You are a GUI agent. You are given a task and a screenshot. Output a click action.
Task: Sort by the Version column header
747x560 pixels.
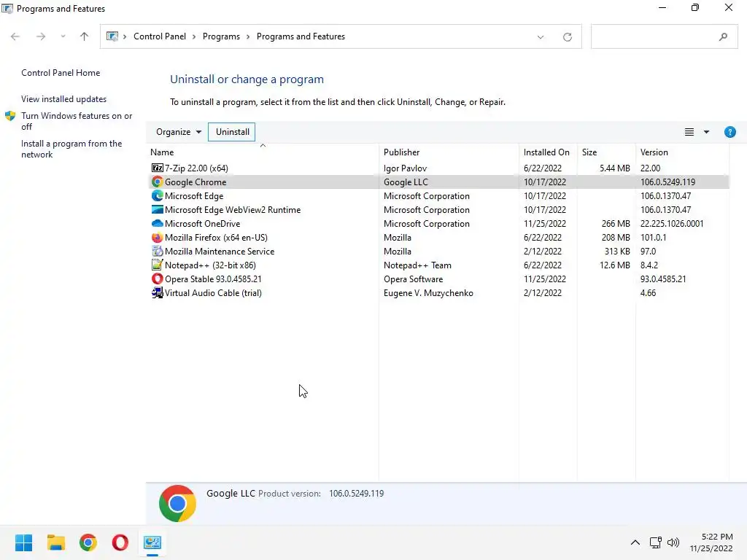click(683, 152)
